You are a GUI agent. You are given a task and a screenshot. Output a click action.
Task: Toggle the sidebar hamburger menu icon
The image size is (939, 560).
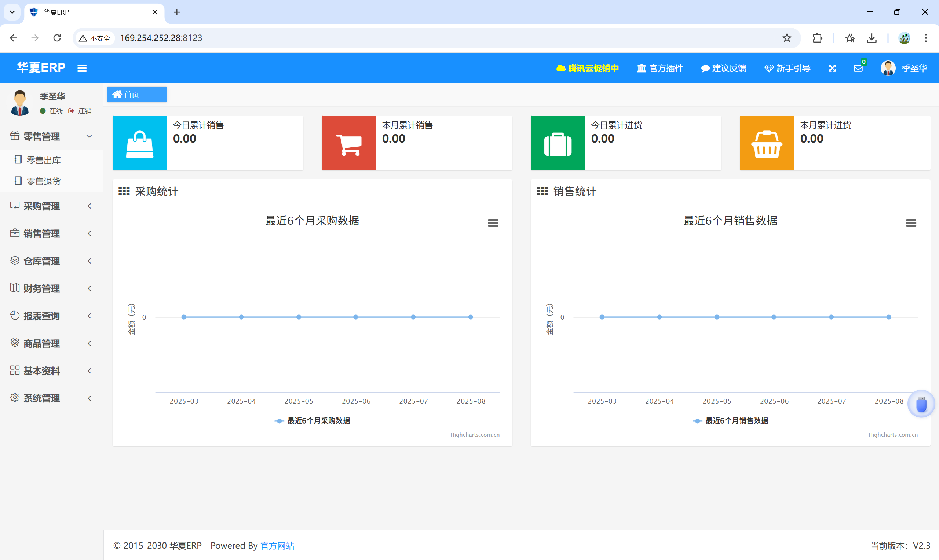point(82,68)
